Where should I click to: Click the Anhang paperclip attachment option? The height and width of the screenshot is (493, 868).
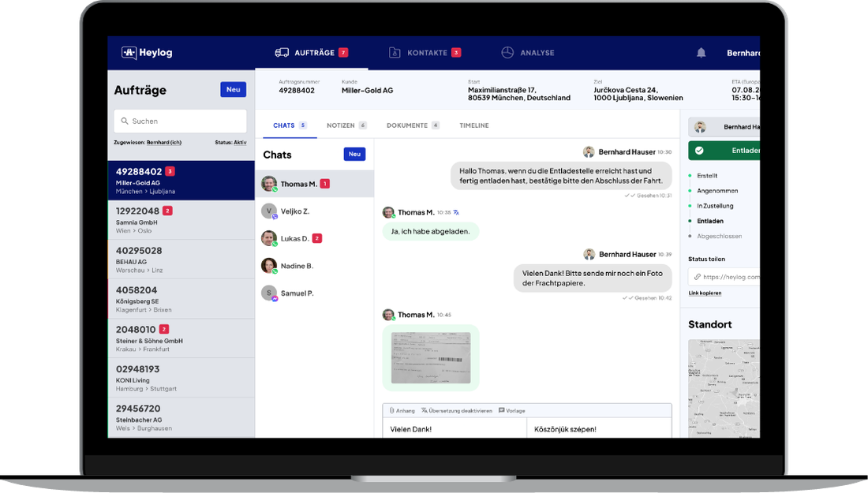(x=402, y=410)
